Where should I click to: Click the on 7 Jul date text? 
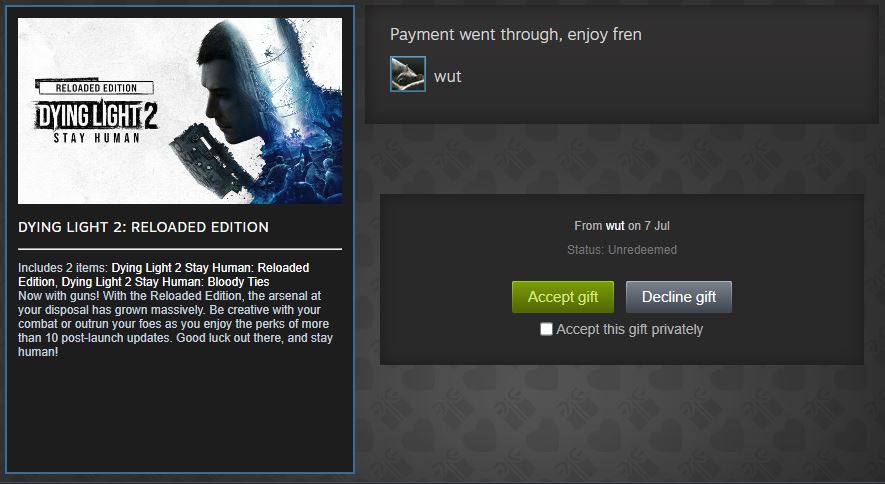649,226
